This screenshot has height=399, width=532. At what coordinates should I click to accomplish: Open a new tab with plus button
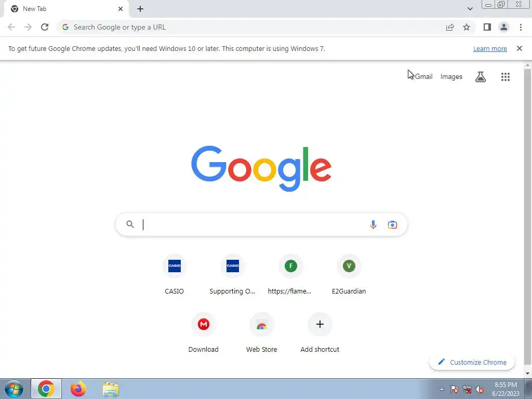140,9
